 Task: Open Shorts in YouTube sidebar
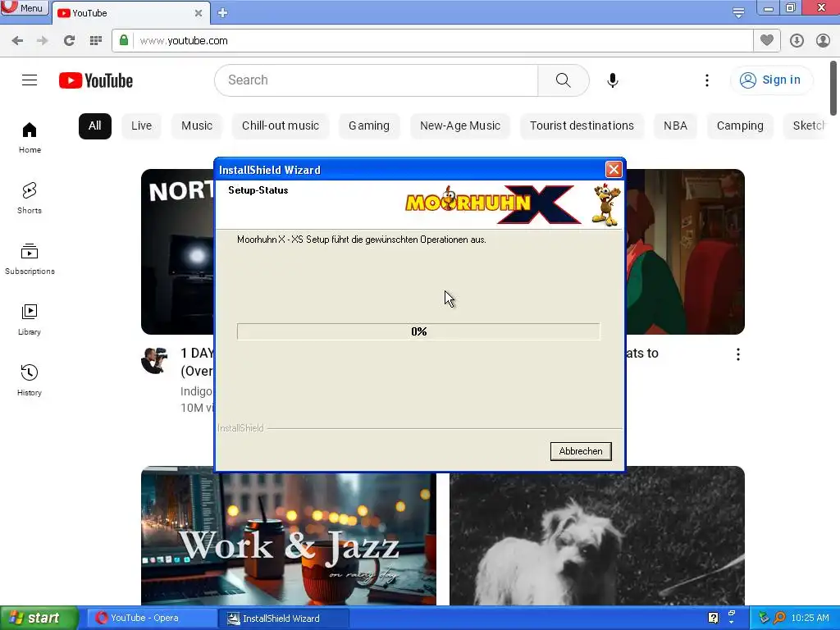pyautogui.click(x=30, y=199)
